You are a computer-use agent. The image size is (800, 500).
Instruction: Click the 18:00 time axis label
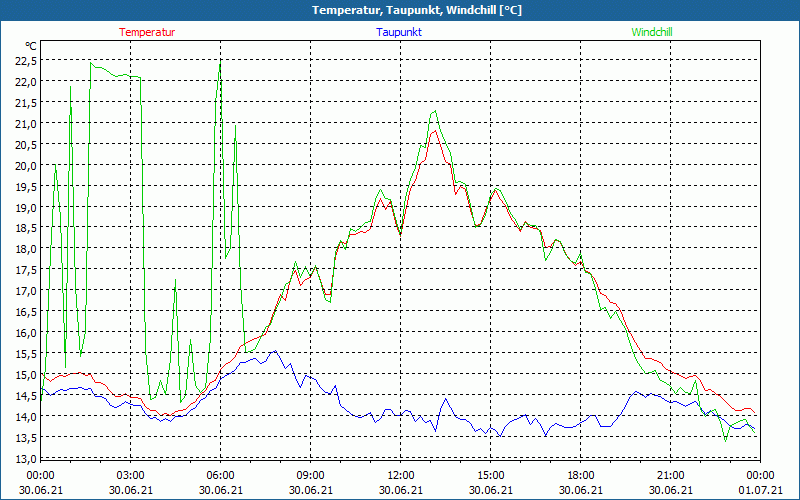580,474
